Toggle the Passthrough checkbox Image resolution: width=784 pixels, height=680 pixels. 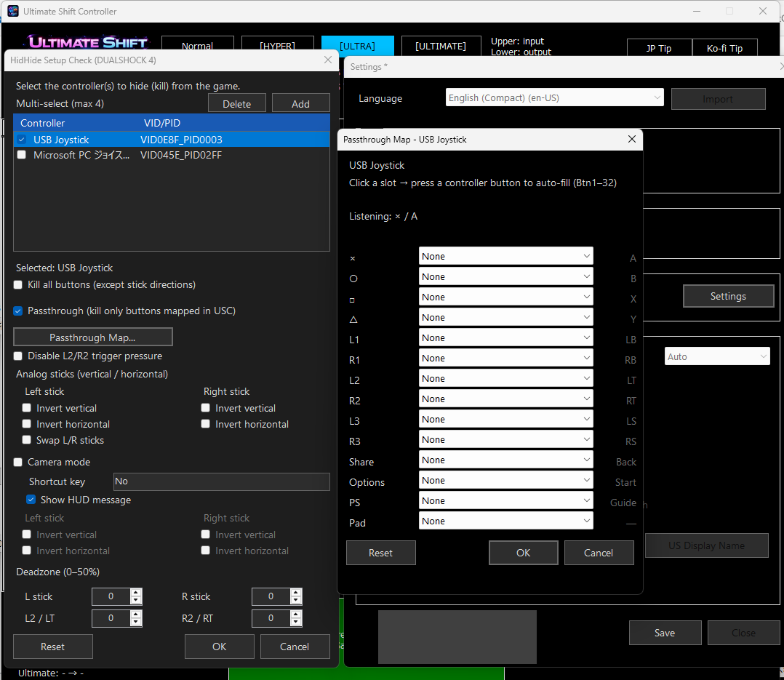click(x=19, y=311)
